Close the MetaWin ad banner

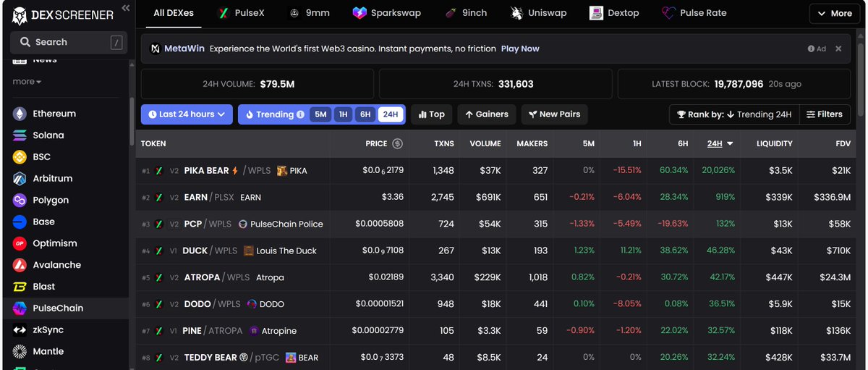[838, 49]
